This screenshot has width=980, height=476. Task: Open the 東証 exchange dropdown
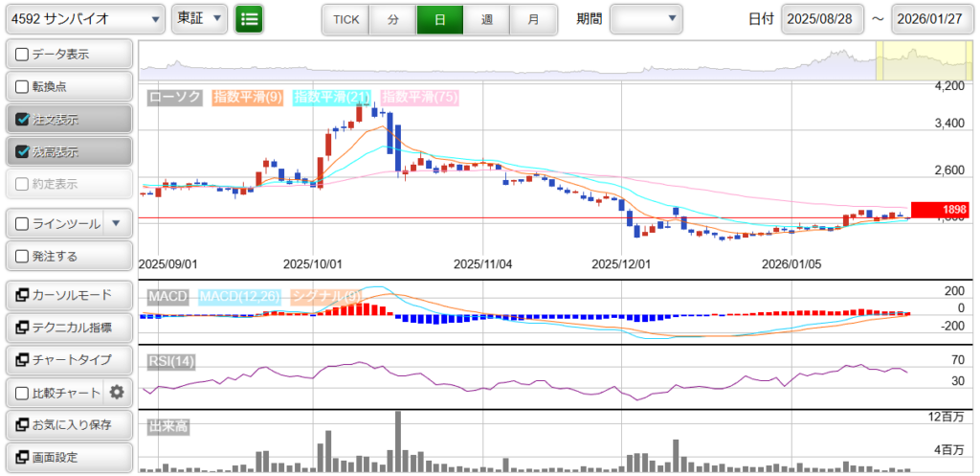[199, 18]
